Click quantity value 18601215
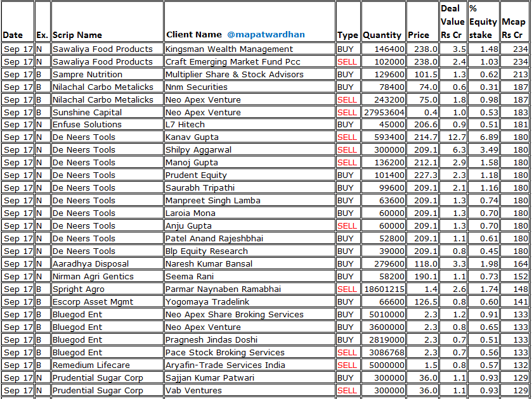532x399 pixels. (x=384, y=289)
